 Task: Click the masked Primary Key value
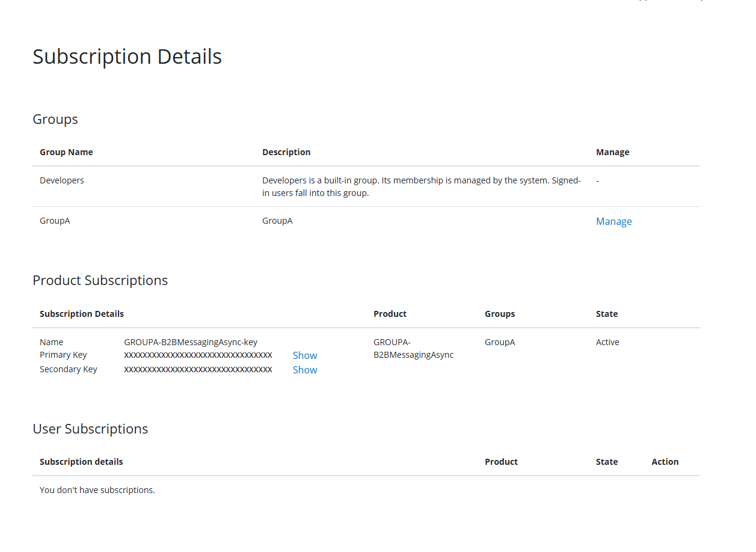click(198, 355)
